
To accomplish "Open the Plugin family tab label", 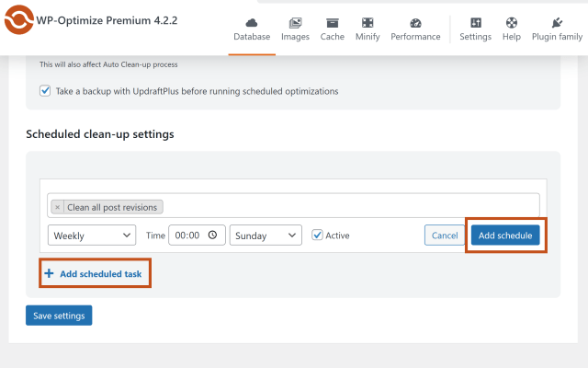I will point(557,37).
